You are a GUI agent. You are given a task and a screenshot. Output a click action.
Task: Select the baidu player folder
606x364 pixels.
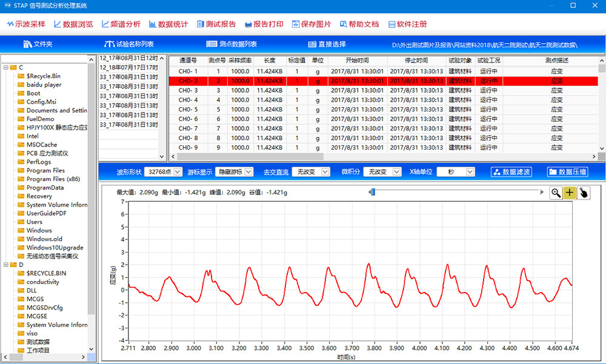pyautogui.click(x=44, y=85)
